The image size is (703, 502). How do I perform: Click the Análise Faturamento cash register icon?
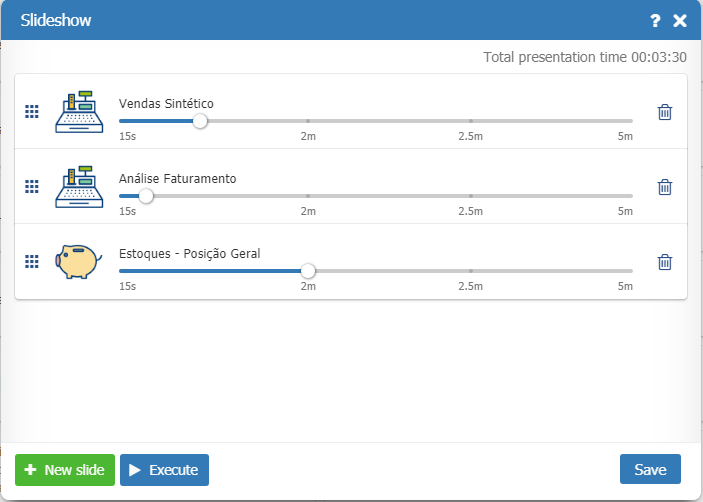click(x=77, y=186)
